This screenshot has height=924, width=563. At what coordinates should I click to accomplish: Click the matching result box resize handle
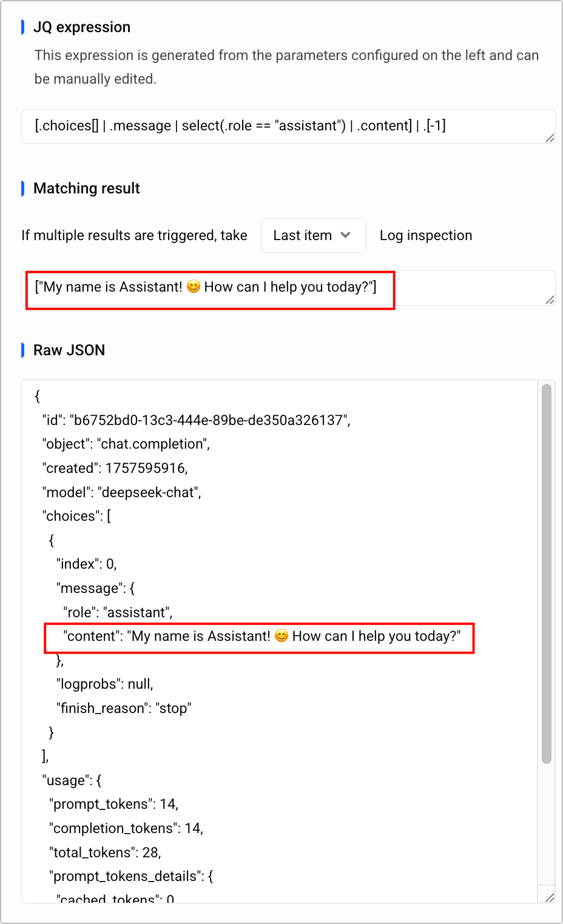click(550, 300)
